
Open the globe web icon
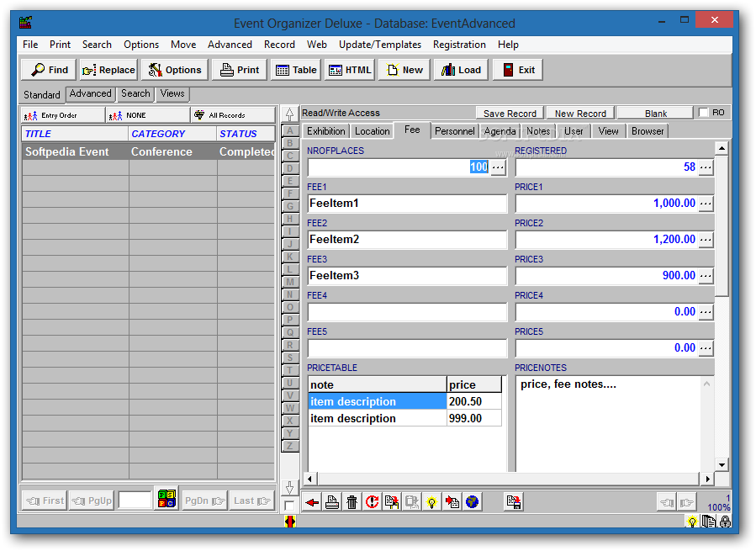click(x=472, y=502)
